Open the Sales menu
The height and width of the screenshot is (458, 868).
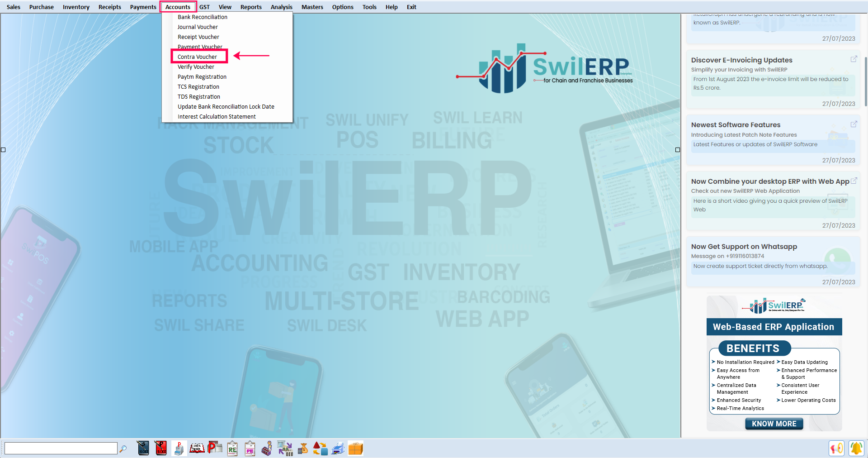pyautogui.click(x=14, y=7)
